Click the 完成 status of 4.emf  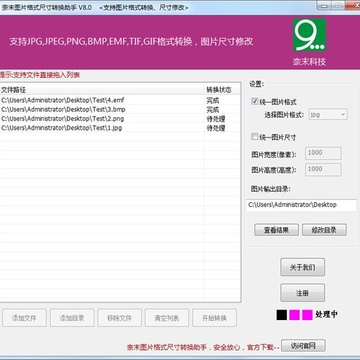tap(213, 100)
